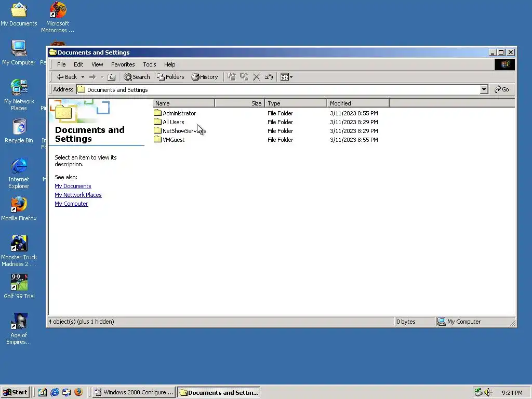532x399 pixels.
Task: Select the All Users folder
Action: coord(169,122)
